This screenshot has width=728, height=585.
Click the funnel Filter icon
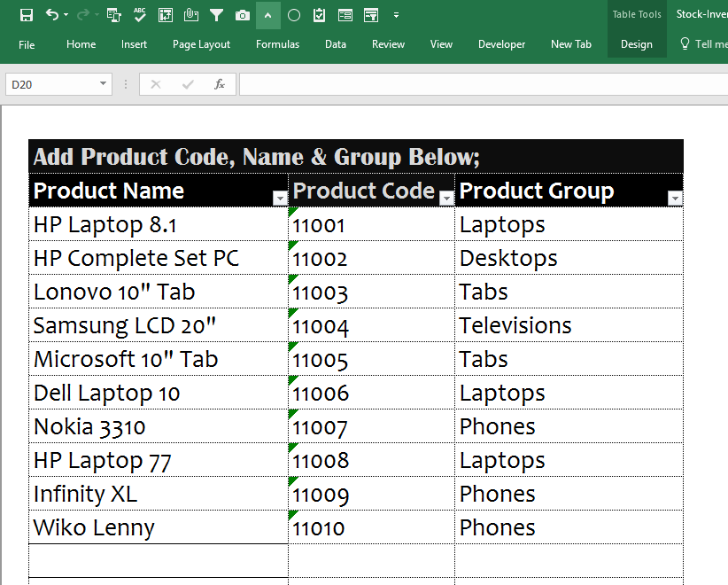tap(216, 15)
